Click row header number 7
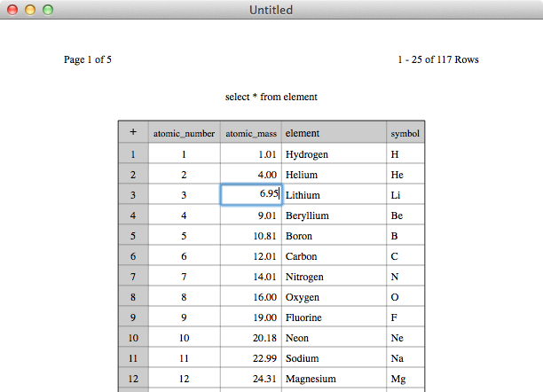The width and height of the screenshot is (543, 392). (x=133, y=277)
